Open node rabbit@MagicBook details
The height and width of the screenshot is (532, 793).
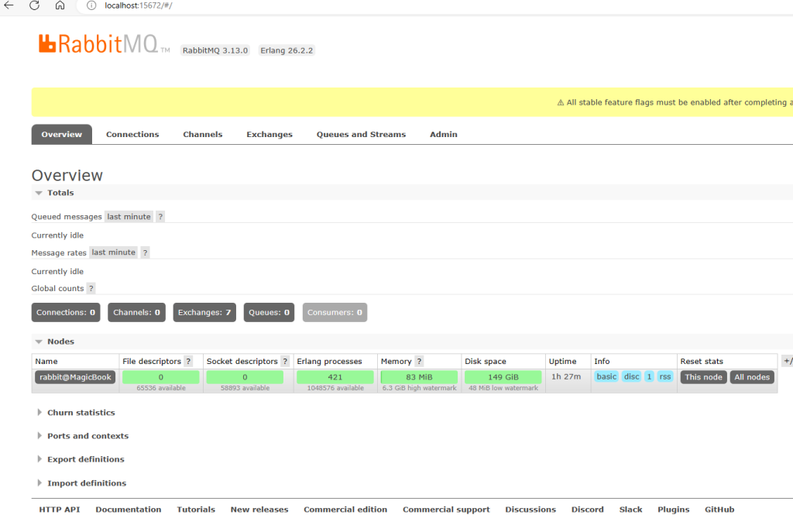pyautogui.click(x=75, y=377)
